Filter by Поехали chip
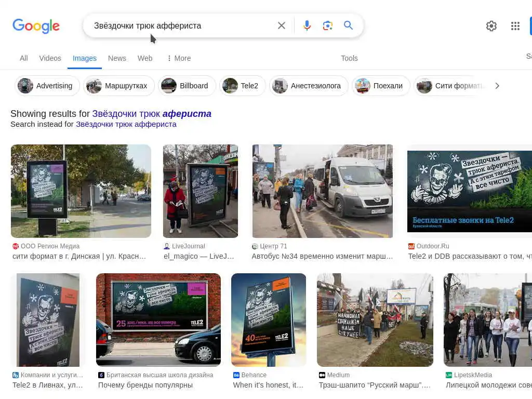 click(x=381, y=86)
